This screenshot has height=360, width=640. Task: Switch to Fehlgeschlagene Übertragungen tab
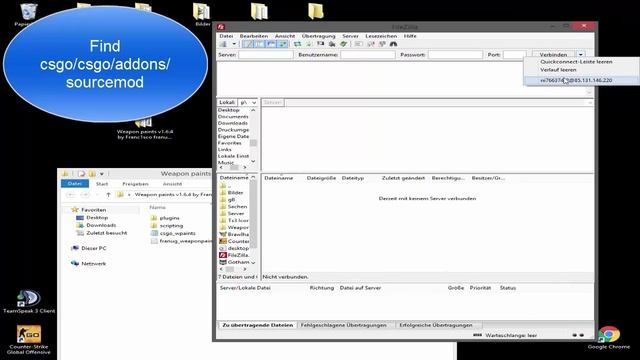pos(343,325)
